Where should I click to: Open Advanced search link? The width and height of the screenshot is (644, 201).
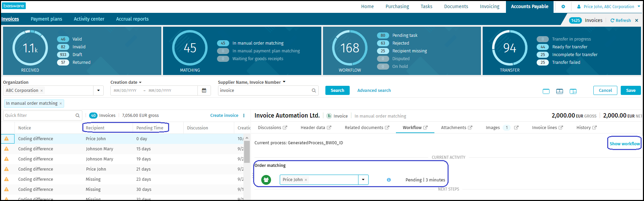point(374,91)
